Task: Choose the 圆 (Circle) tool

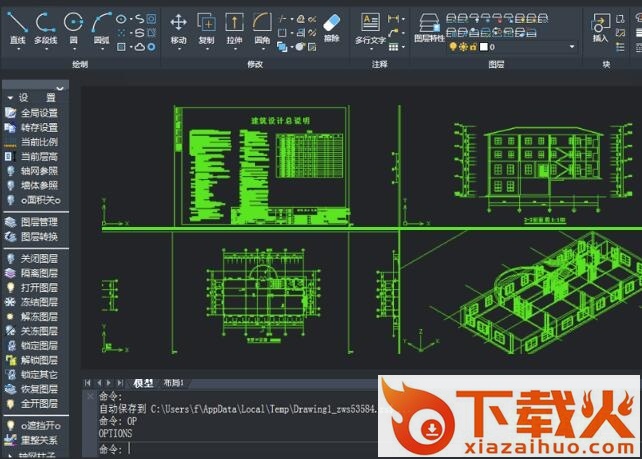Action: 73,26
